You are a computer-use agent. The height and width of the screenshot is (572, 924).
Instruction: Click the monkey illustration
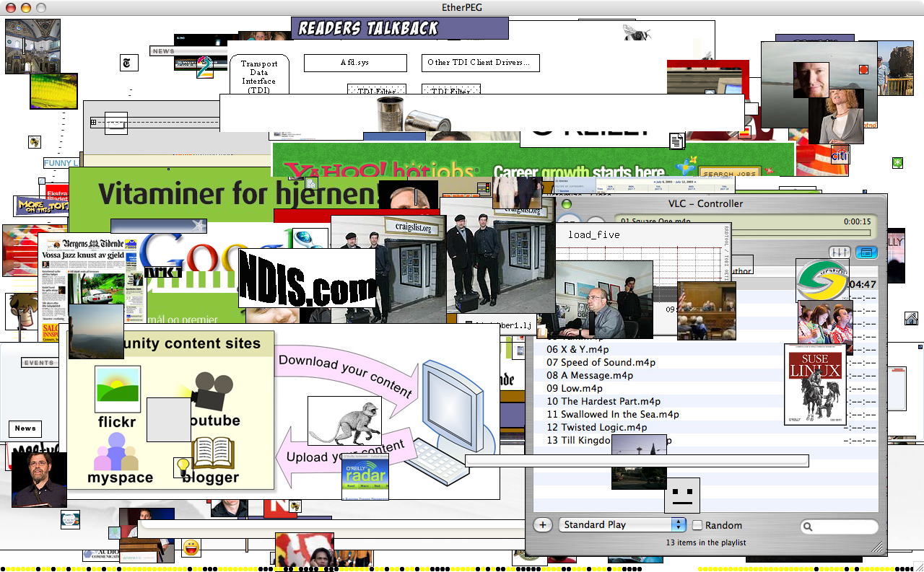[344, 421]
